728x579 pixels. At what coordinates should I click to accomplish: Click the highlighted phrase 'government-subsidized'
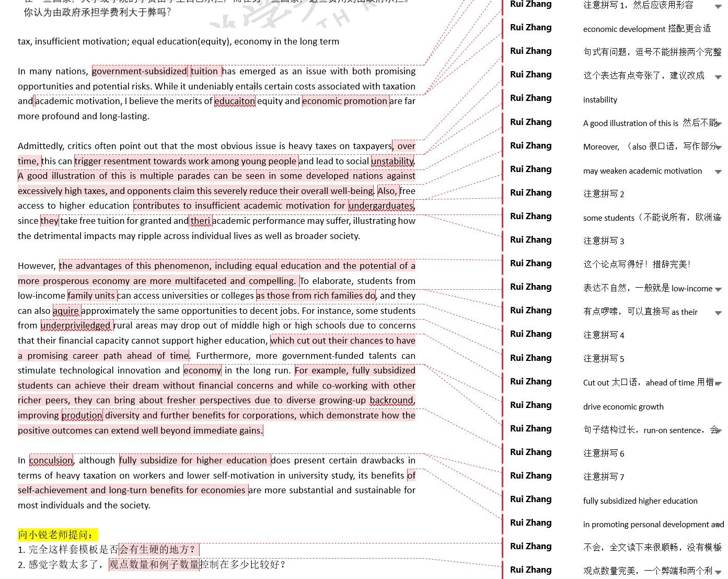pyautogui.click(x=140, y=71)
